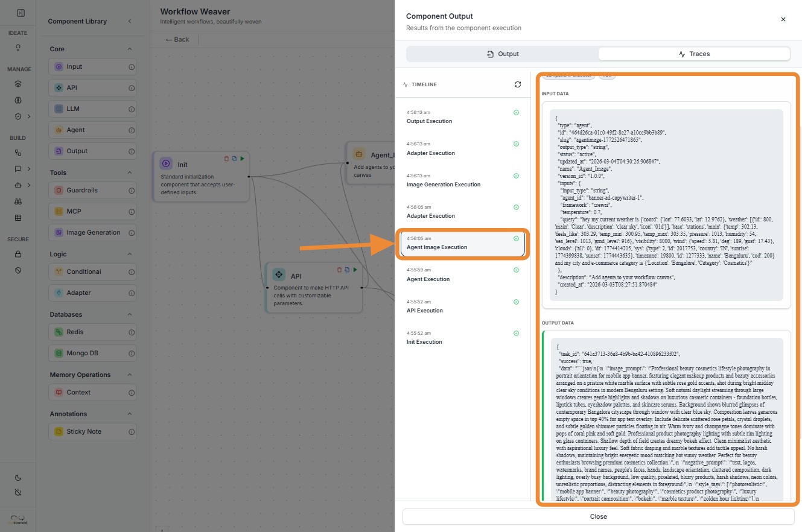Collapse the Annotations section
The width and height of the screenshot is (802, 532).
129,414
